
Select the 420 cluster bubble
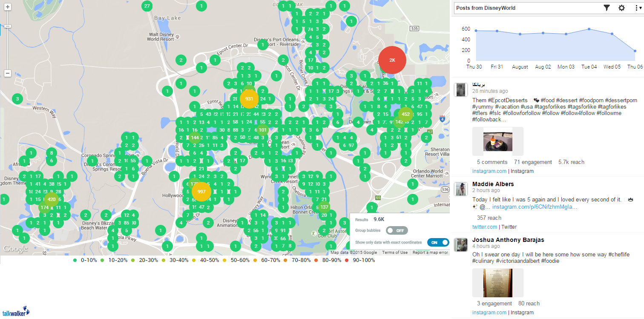[x=52, y=199]
